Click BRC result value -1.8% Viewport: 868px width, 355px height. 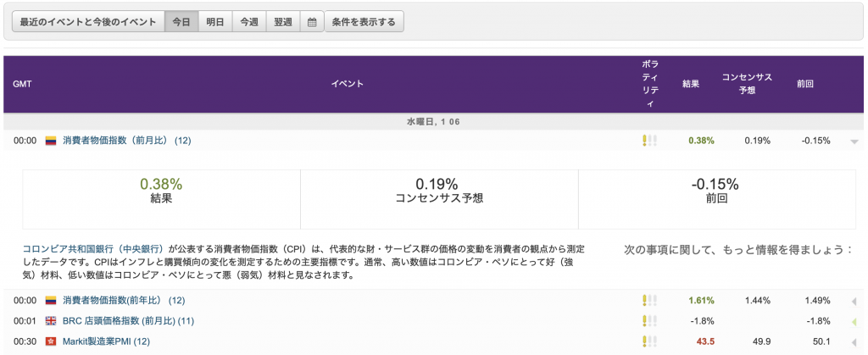[x=703, y=321]
